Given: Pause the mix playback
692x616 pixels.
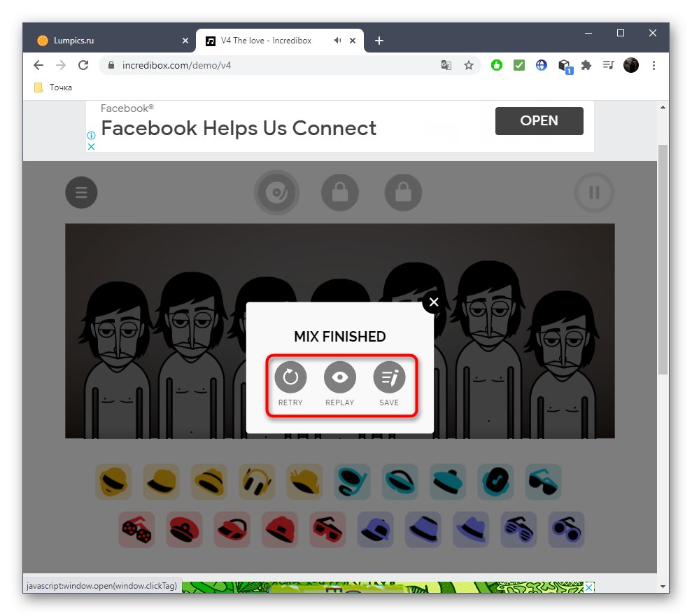Looking at the screenshot, I should (594, 192).
